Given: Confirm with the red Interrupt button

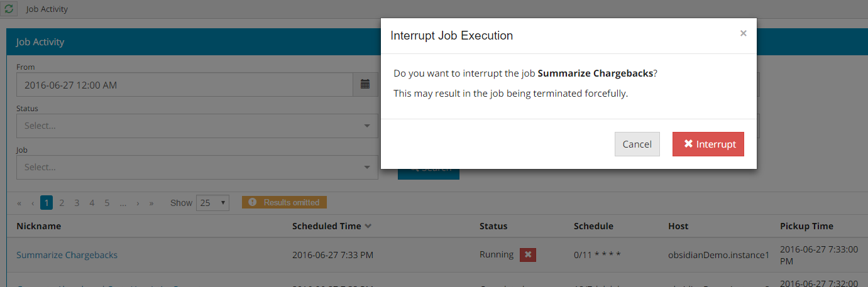Looking at the screenshot, I should point(708,144).
